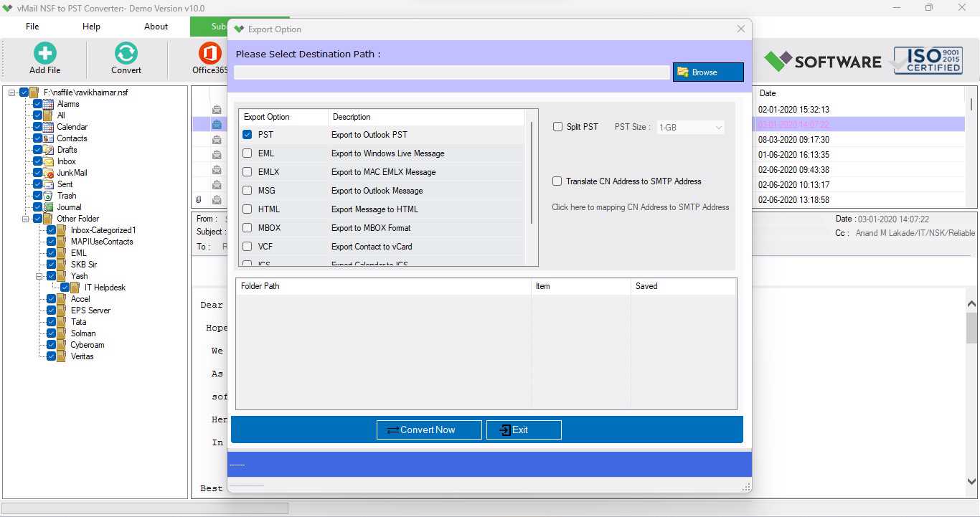
Task: Enable the Split PST checkbox
Action: 557,127
